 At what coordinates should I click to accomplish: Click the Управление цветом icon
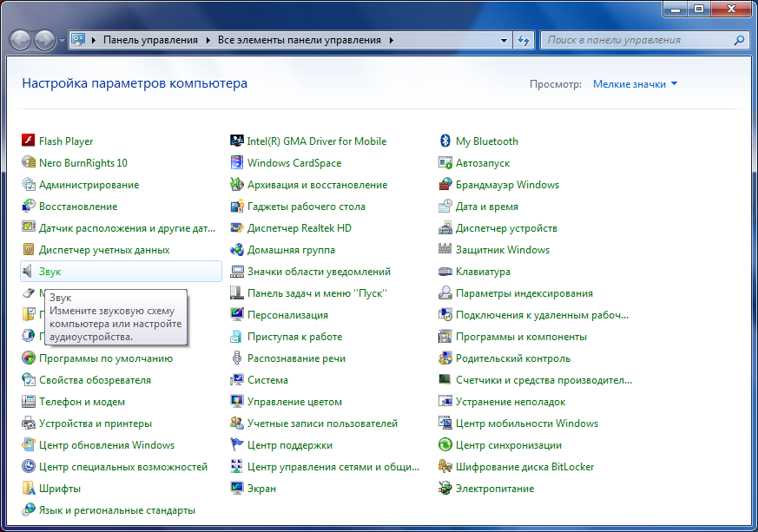[237, 402]
